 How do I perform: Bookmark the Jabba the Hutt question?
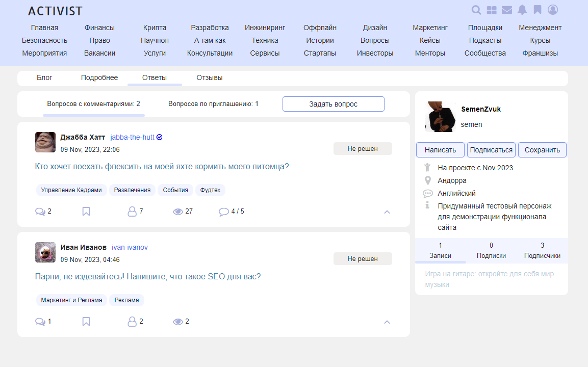click(x=86, y=212)
